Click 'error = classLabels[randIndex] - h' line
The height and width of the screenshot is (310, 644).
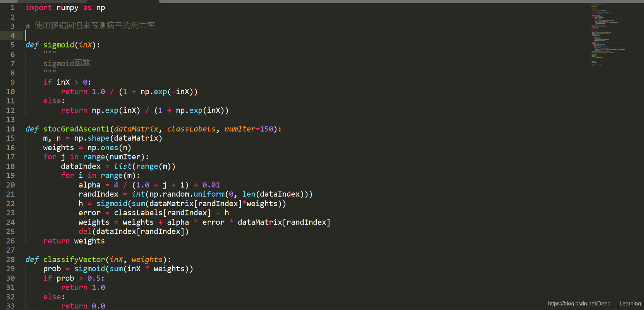[154, 213]
